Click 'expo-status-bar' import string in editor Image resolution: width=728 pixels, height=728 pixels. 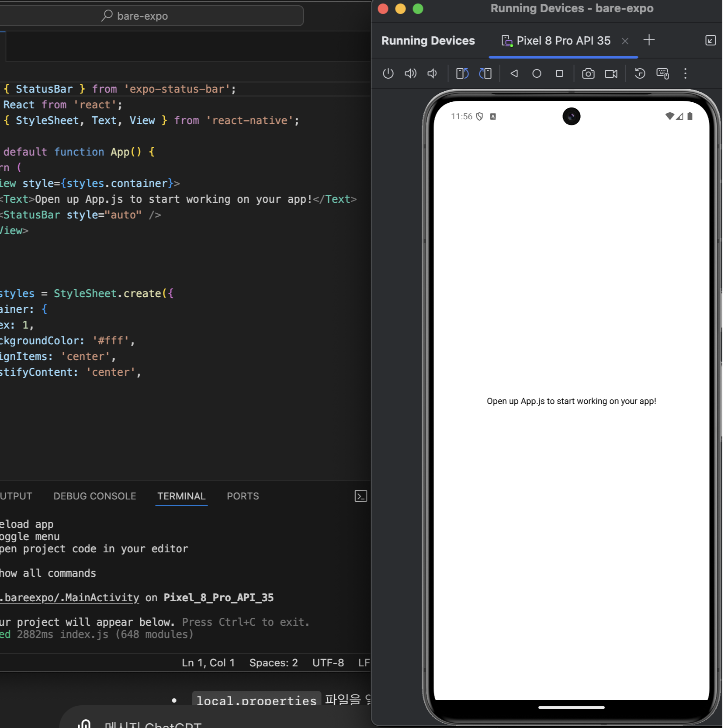[177, 89]
